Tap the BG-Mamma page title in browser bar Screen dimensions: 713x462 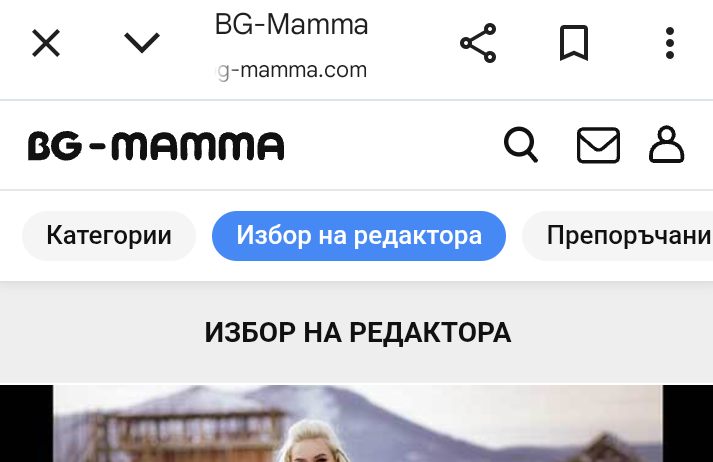coord(291,25)
